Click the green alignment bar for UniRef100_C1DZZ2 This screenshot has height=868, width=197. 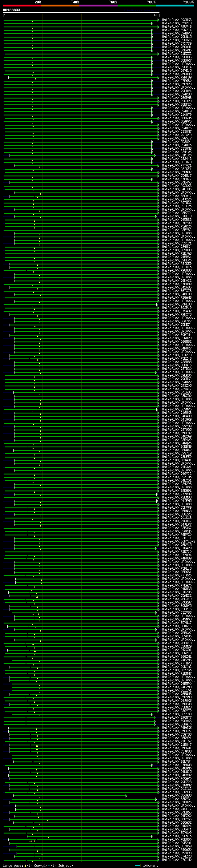point(82,54)
